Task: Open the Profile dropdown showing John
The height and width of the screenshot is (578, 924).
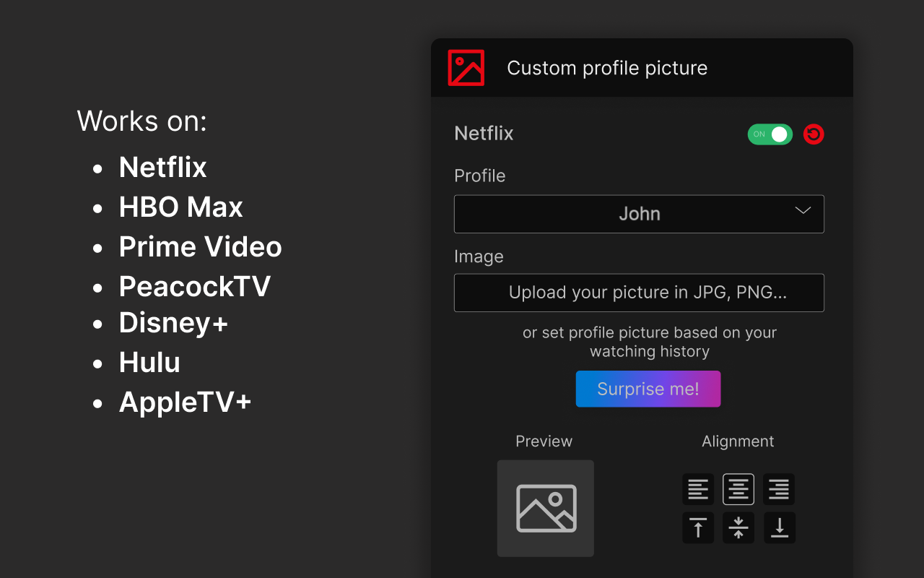Action: tap(638, 214)
